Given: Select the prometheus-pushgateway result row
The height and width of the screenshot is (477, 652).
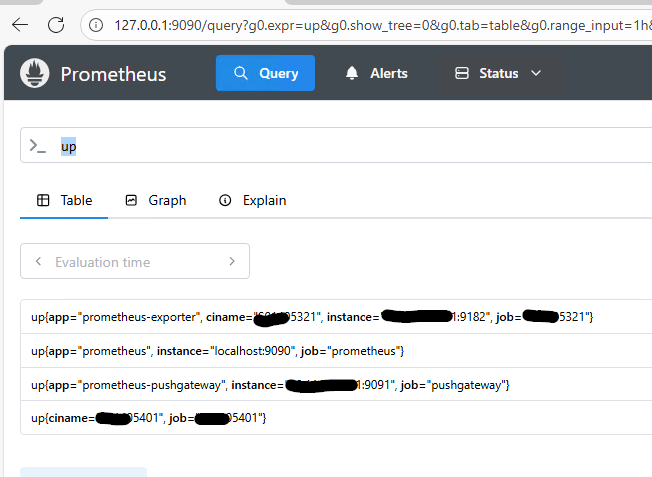Looking at the screenshot, I should [x=336, y=385].
